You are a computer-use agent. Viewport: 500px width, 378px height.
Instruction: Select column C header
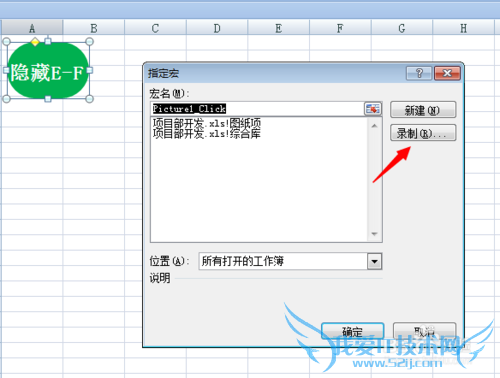pos(155,28)
